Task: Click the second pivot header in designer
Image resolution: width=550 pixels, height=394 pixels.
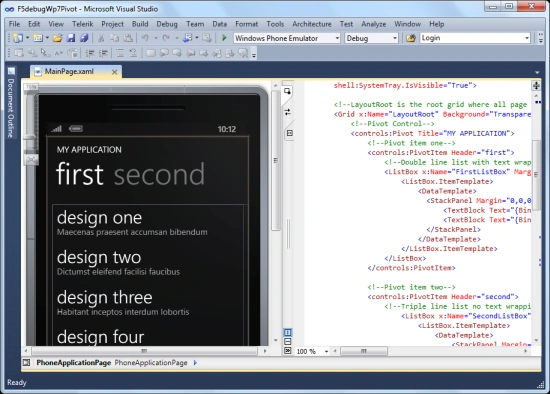Action: (x=159, y=174)
